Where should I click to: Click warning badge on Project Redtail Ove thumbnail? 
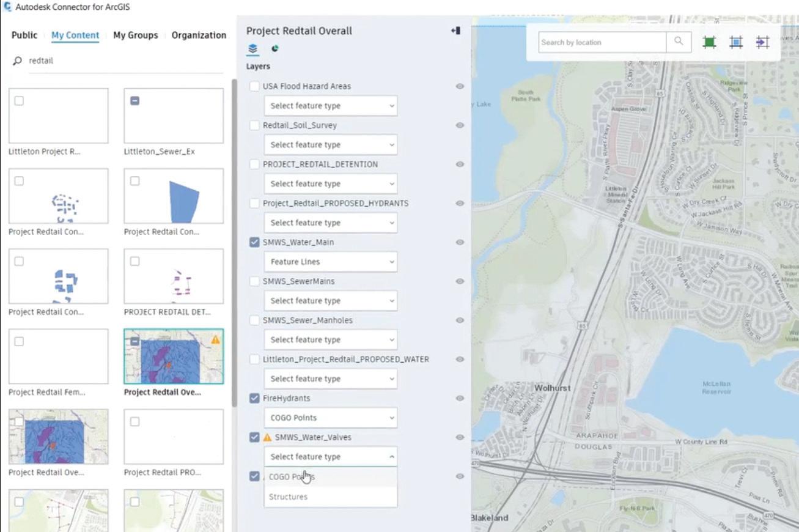click(215, 339)
